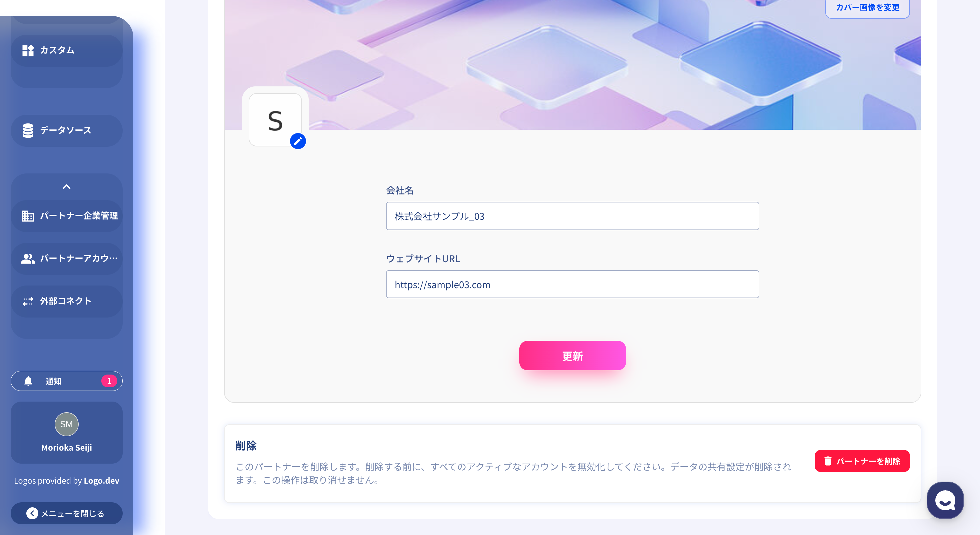Click the custom widgets icon in sidebar
This screenshot has height=535, width=980.
tap(28, 50)
